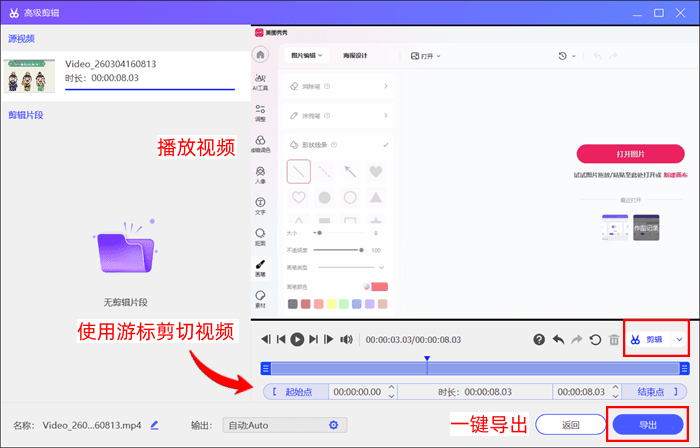Open output settings via the gear icon

click(334, 425)
